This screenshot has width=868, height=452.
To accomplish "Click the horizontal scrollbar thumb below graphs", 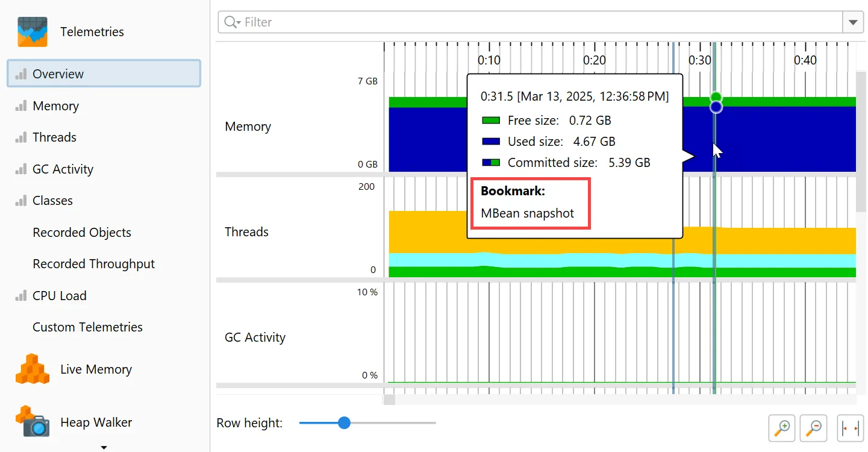I will [x=389, y=400].
